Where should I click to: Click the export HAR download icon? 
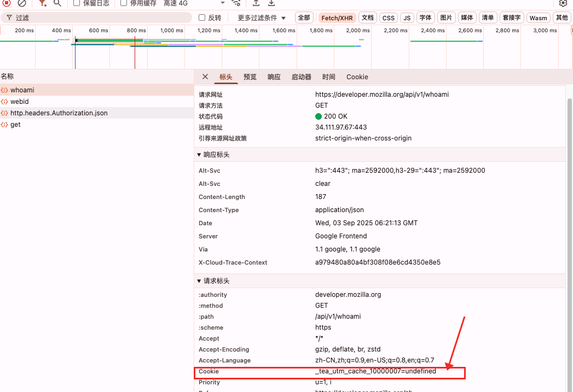pyautogui.click(x=271, y=3)
